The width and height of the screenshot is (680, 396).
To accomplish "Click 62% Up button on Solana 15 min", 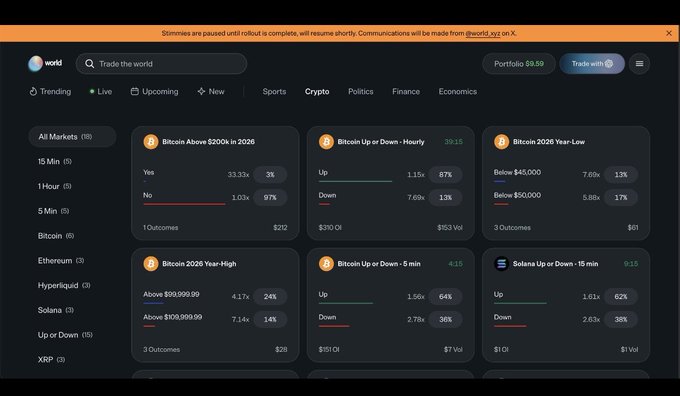I will click(621, 297).
